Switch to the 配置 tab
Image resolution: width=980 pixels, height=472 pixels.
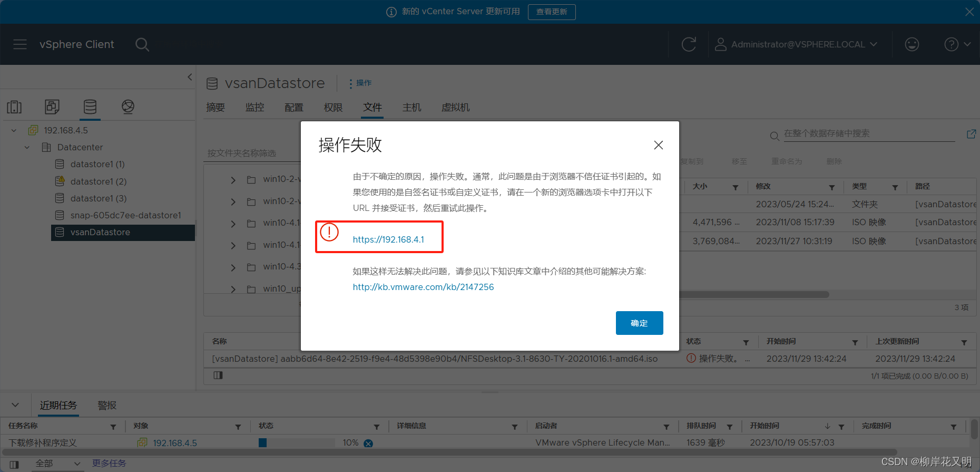[x=294, y=108]
